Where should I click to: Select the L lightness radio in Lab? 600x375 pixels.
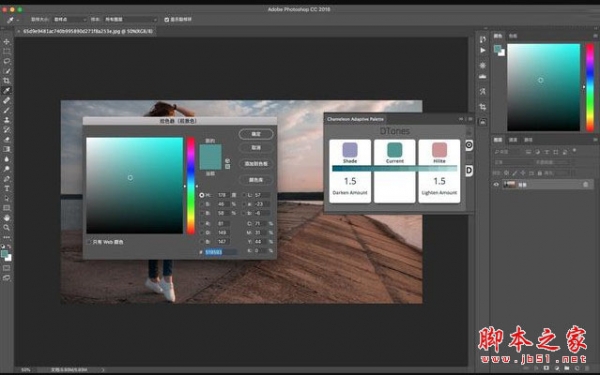coord(244,195)
